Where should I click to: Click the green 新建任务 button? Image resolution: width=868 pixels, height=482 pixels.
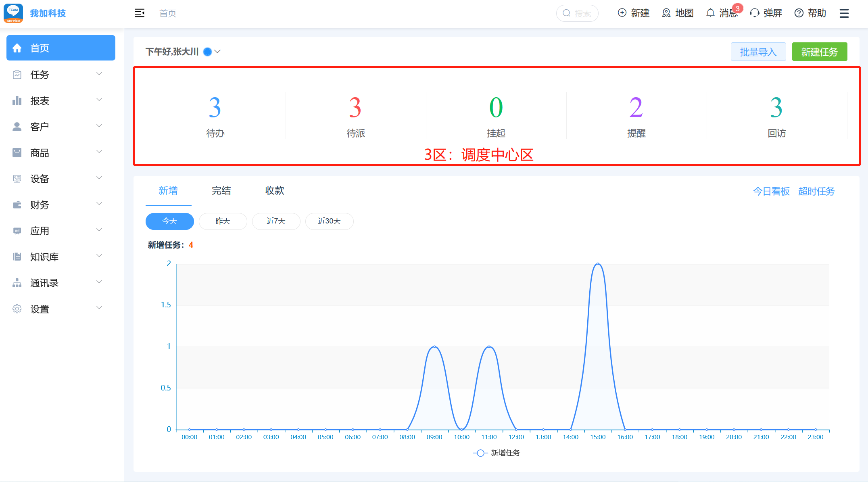tap(819, 52)
